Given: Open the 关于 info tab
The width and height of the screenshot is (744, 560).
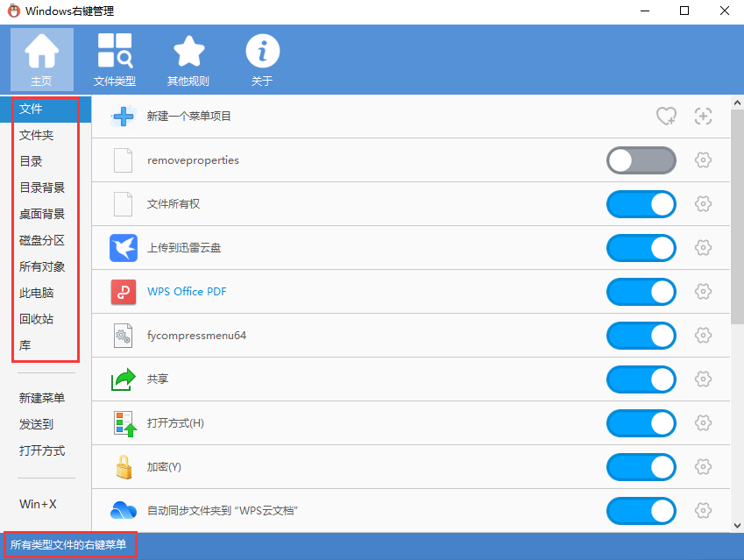Looking at the screenshot, I should (x=262, y=60).
